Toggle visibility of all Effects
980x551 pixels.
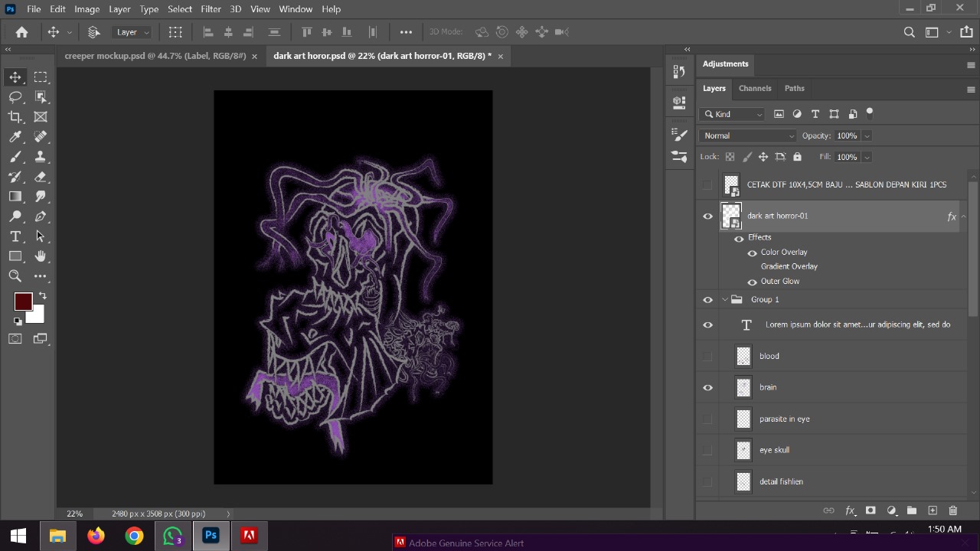739,238
